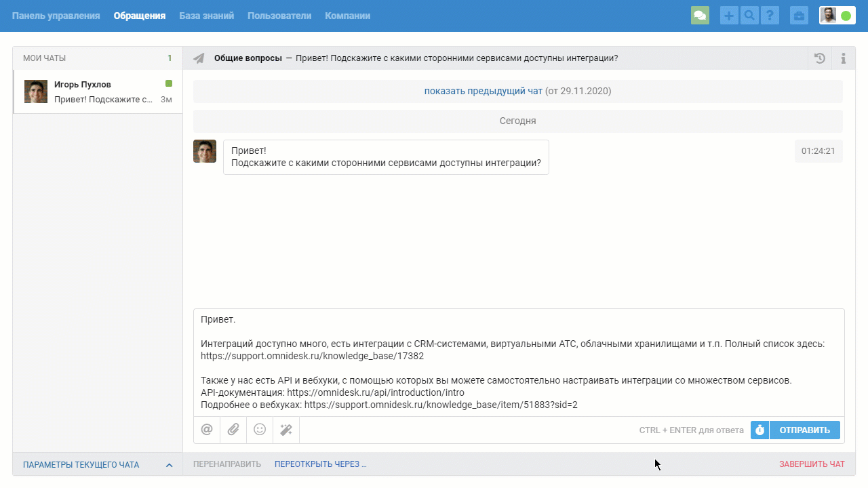Click Завершить чат
868x488 pixels.
[x=812, y=465]
